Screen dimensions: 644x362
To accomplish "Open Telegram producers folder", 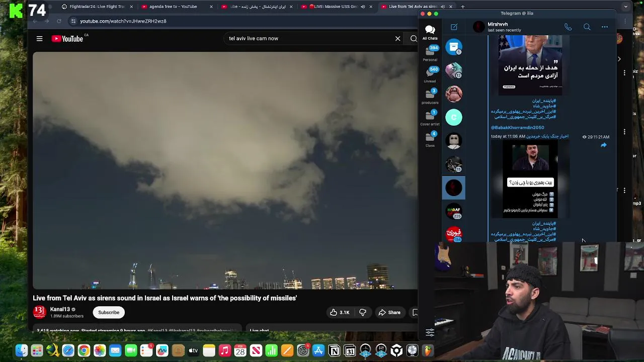I will [x=430, y=97].
